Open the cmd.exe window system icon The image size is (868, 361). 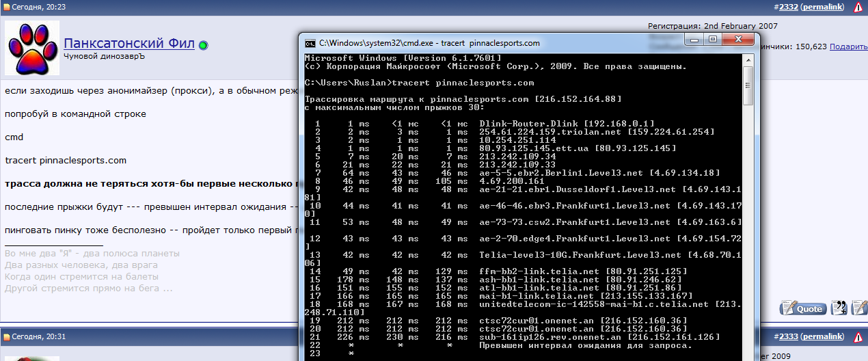click(x=310, y=42)
